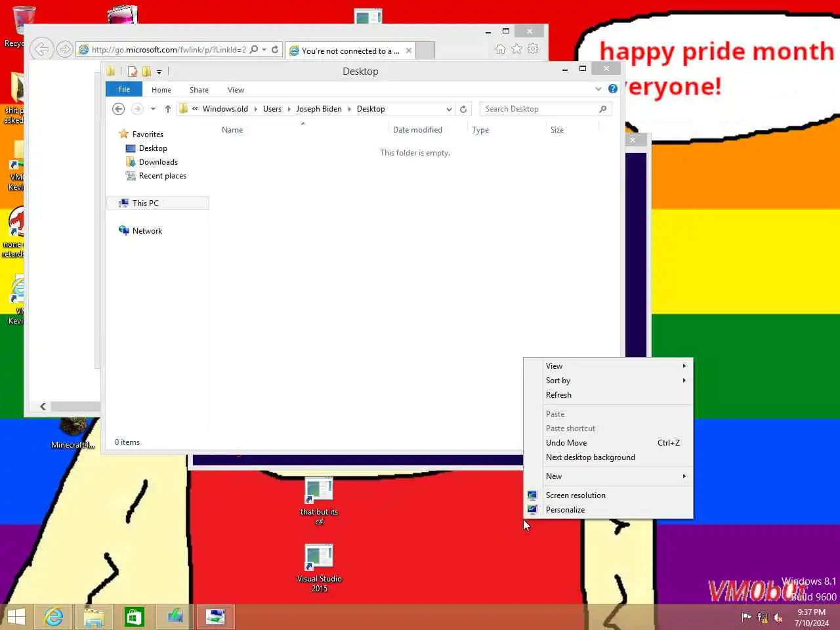Select the 'You're not connected' IE tab
840x630 pixels.
(x=350, y=51)
